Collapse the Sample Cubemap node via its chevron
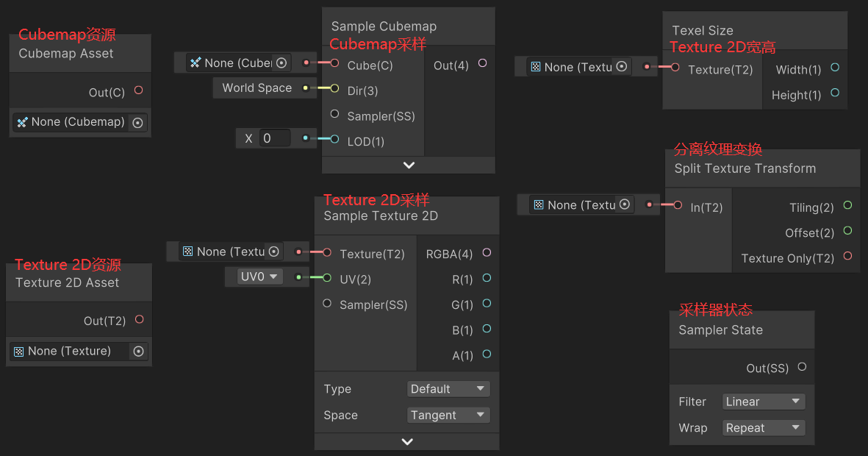The image size is (868, 456). [x=408, y=165]
